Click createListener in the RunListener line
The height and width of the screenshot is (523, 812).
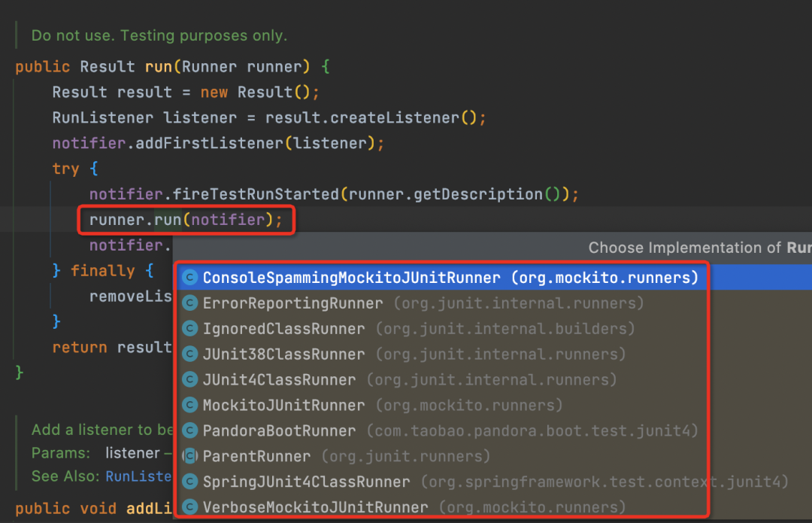point(395,117)
